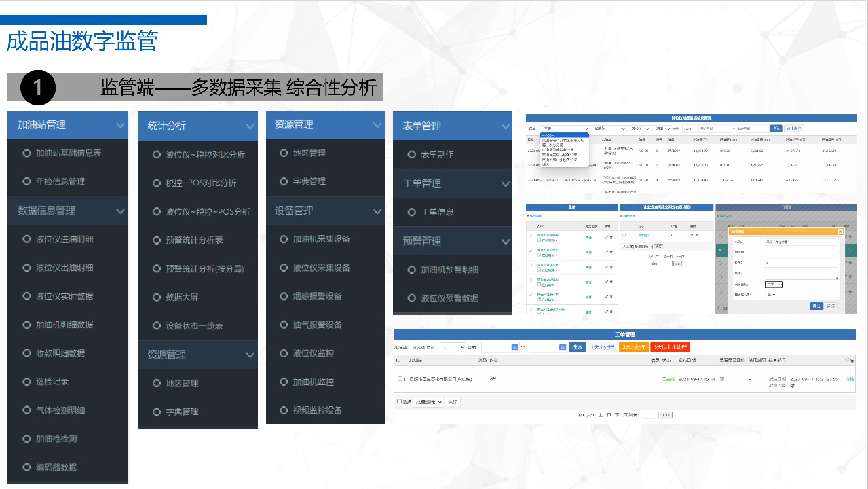Click the circle icon beside 视频监控设备

tap(284, 410)
